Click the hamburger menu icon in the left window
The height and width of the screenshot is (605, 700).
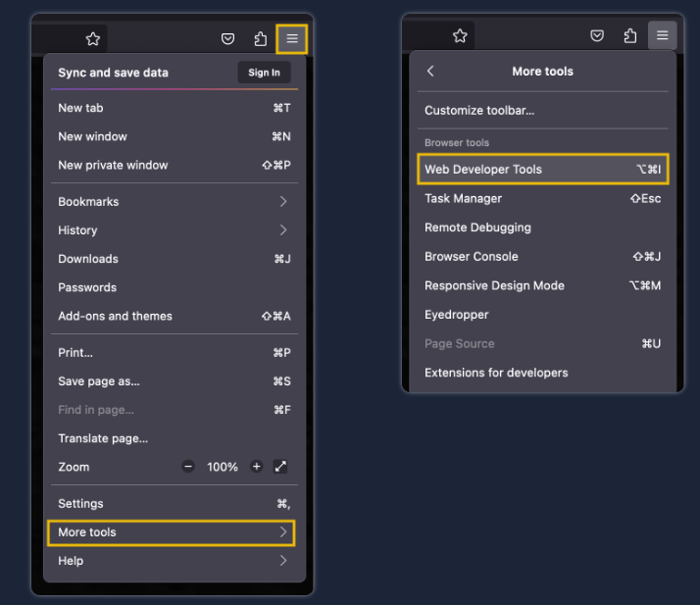[292, 39]
